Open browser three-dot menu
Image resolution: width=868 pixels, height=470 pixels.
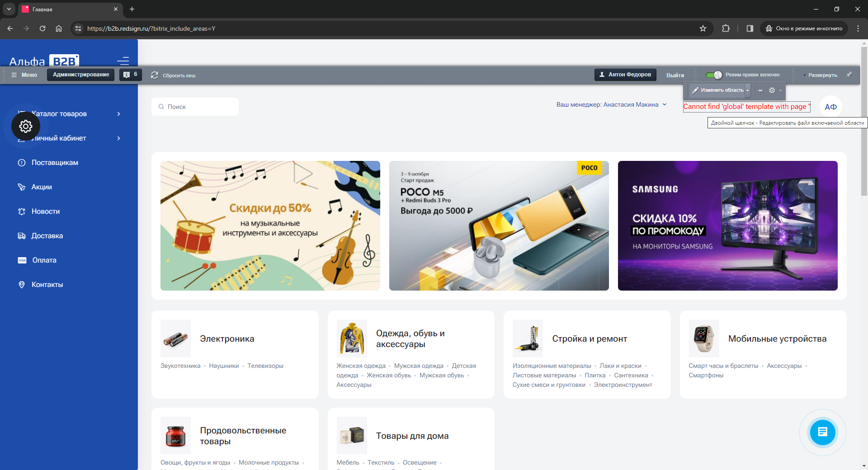(x=858, y=28)
